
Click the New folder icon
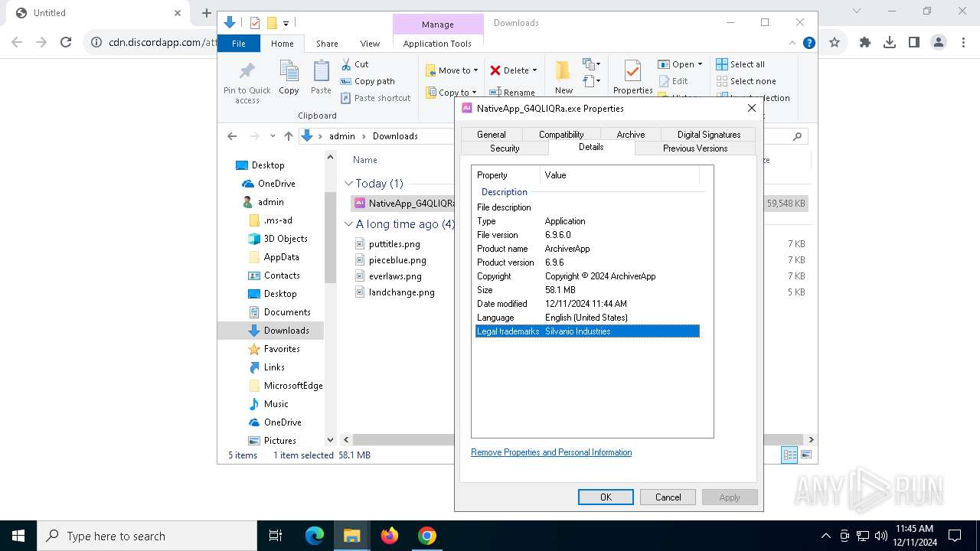(563, 71)
